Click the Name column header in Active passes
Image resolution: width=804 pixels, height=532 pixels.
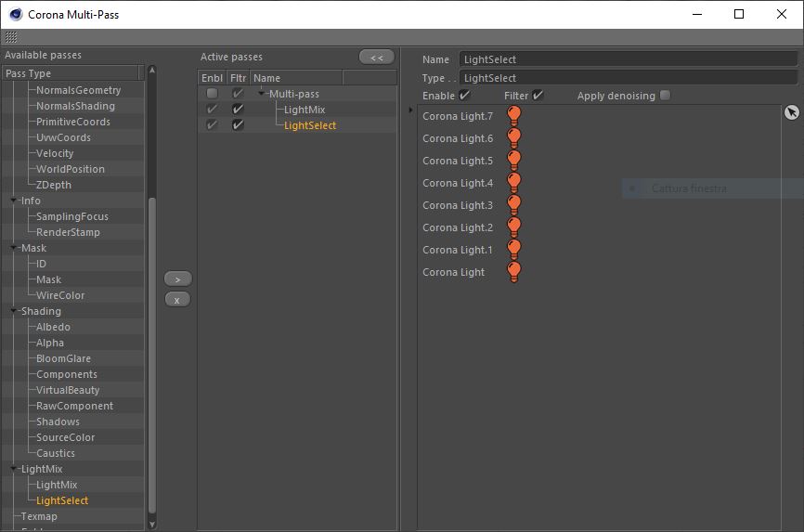click(296, 78)
